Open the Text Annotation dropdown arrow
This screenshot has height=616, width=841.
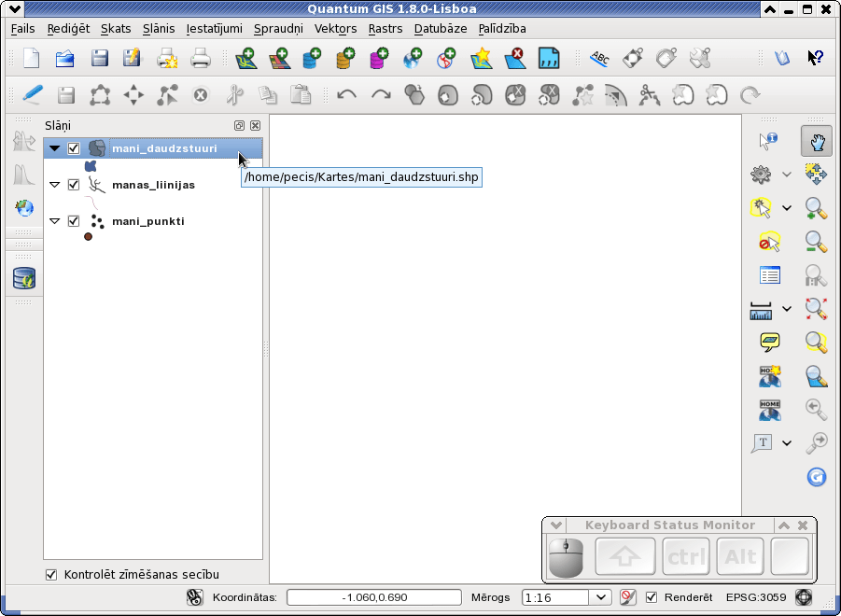coord(786,443)
